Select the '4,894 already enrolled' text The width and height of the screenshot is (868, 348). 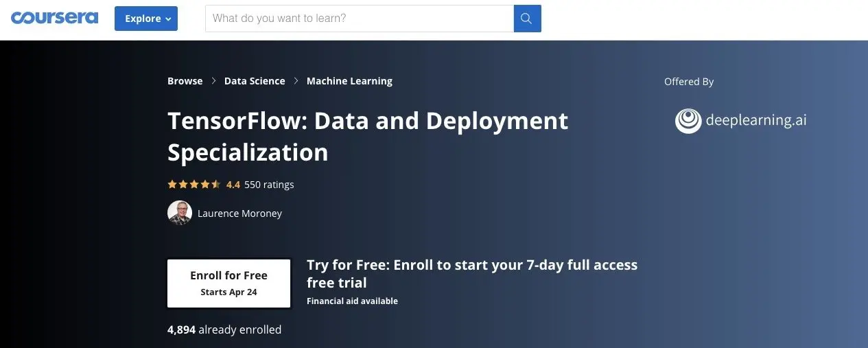coord(224,329)
